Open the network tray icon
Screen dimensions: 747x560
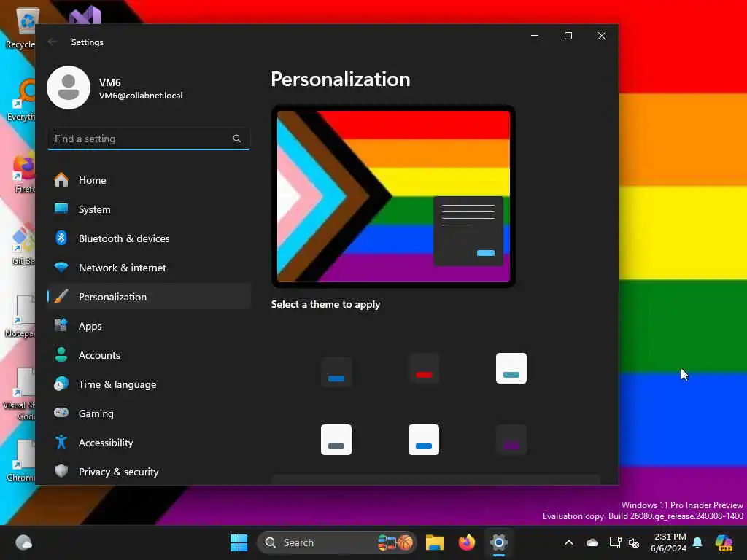pyautogui.click(x=615, y=542)
